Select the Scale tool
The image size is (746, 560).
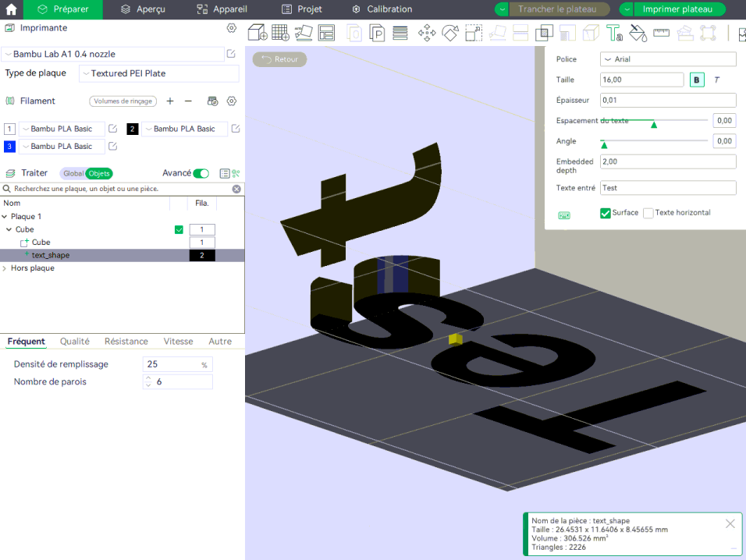pyautogui.click(x=474, y=33)
